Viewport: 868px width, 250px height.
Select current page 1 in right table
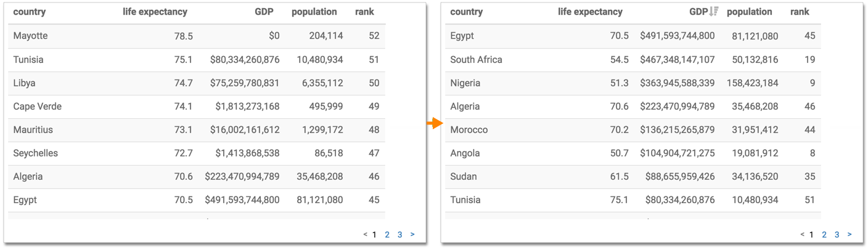[811, 235]
